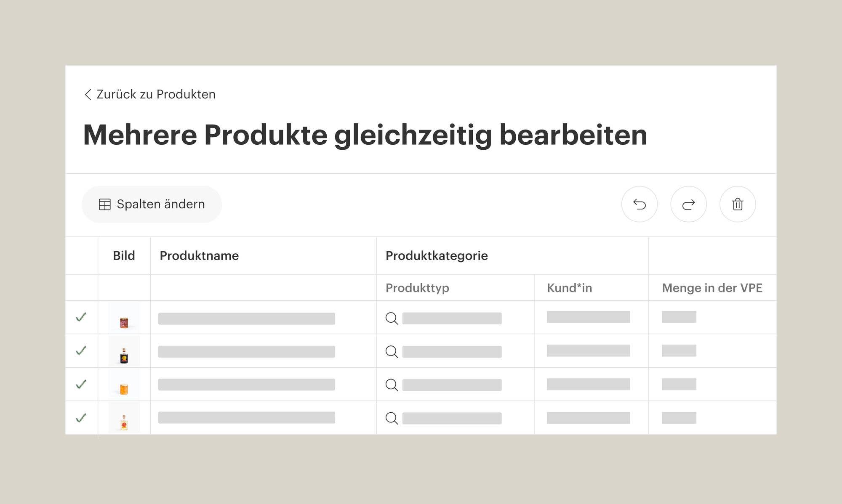The width and height of the screenshot is (842, 504).
Task: Open the Kund*in field in second row
Action: pos(588,351)
